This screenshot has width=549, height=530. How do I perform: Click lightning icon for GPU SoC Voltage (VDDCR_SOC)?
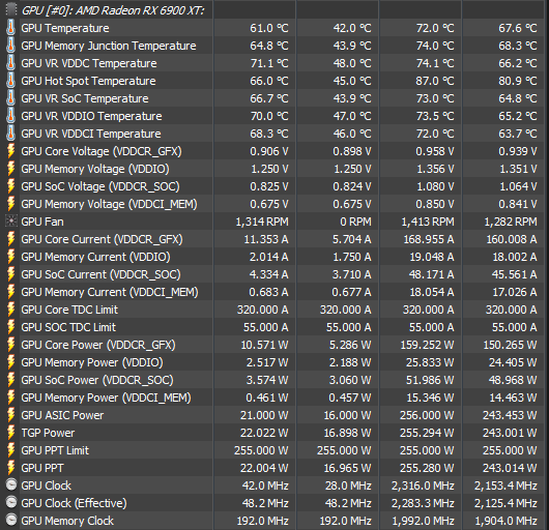11,186
